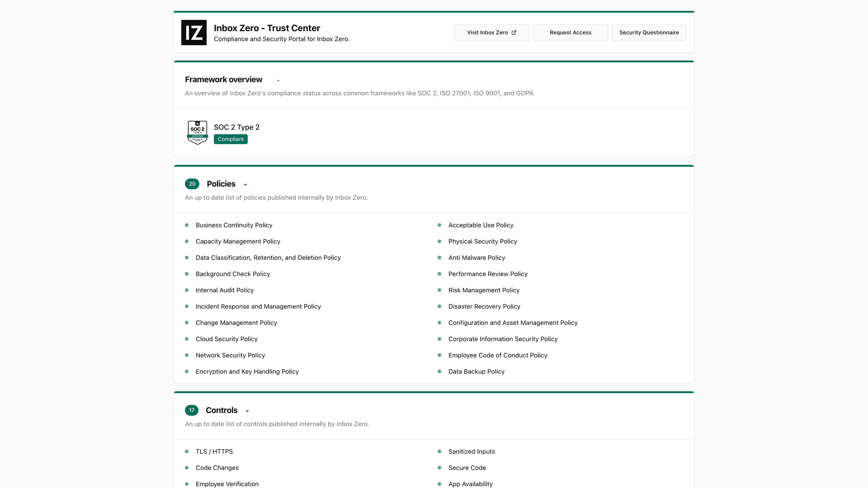Click the green count badge showing 20 Policies
The width and height of the screenshot is (868, 488).
(x=192, y=184)
